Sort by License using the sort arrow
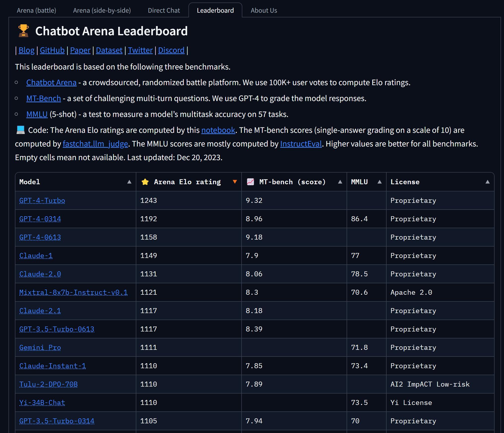The image size is (504, 433). pyautogui.click(x=487, y=182)
